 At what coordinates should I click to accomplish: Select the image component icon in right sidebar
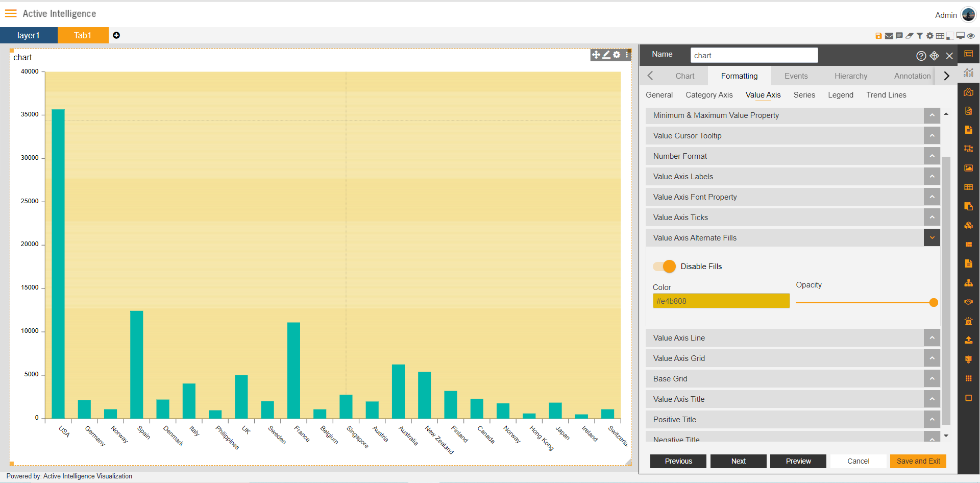(x=968, y=168)
